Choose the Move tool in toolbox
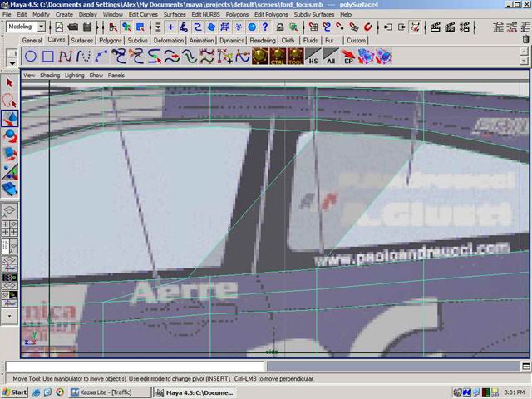Viewport: 532px width, 399px height. pyautogui.click(x=10, y=118)
